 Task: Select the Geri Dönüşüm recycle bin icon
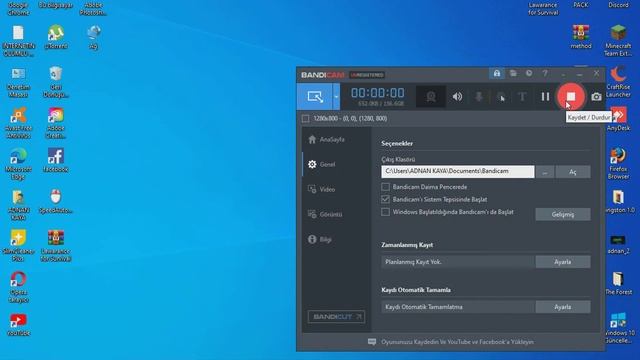56,82
